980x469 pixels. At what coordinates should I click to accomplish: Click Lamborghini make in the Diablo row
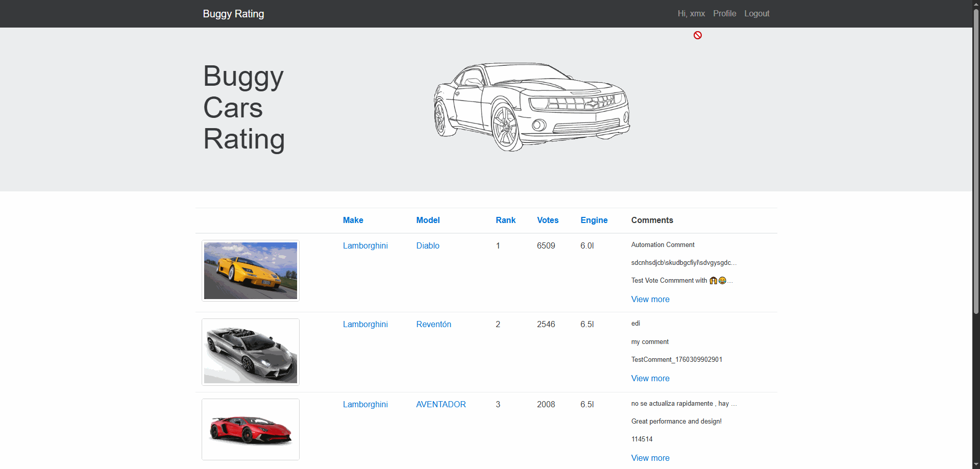point(365,246)
